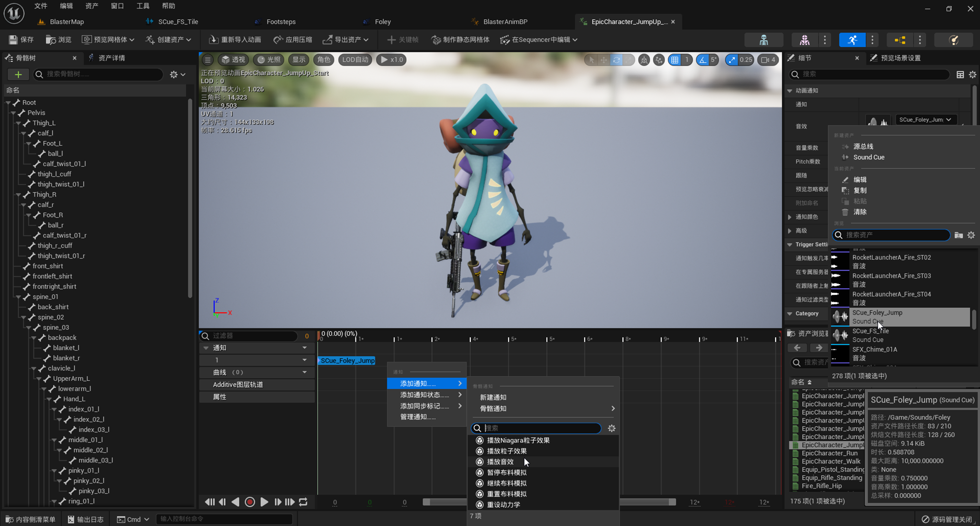Viewport: 980px width, 526px height.
Task: Open the Output Log button
Action: [x=85, y=520]
